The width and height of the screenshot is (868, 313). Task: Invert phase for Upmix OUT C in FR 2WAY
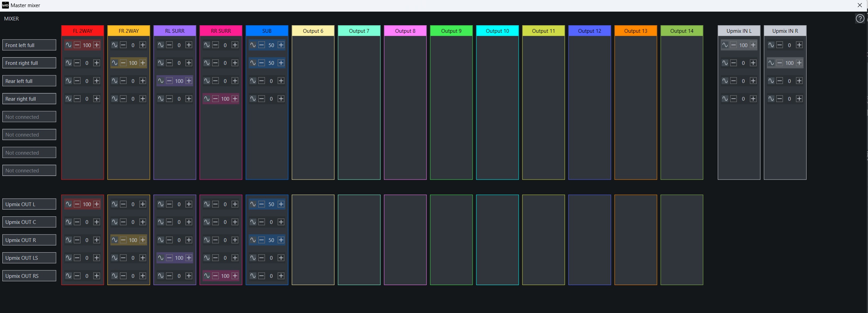tap(115, 222)
